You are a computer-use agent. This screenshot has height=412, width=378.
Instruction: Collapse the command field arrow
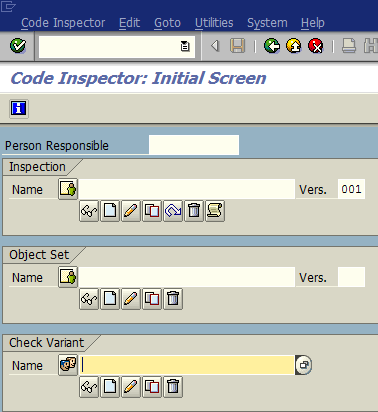[215, 46]
